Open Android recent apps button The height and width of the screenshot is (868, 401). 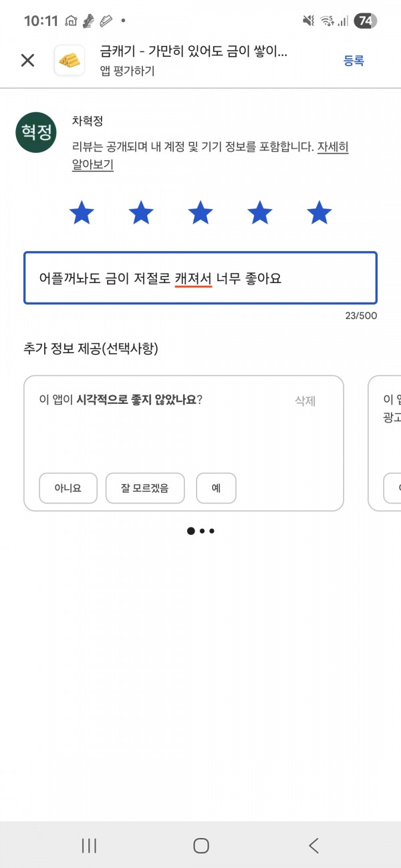click(89, 845)
